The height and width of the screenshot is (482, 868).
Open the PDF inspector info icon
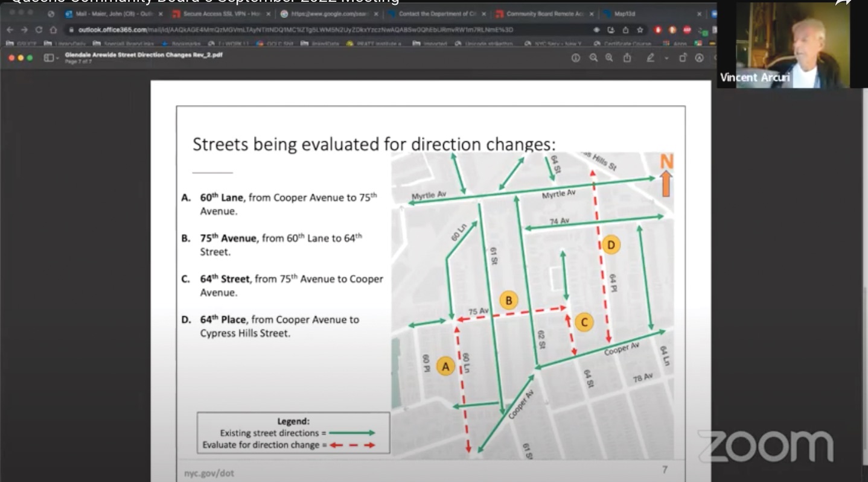[x=575, y=58]
